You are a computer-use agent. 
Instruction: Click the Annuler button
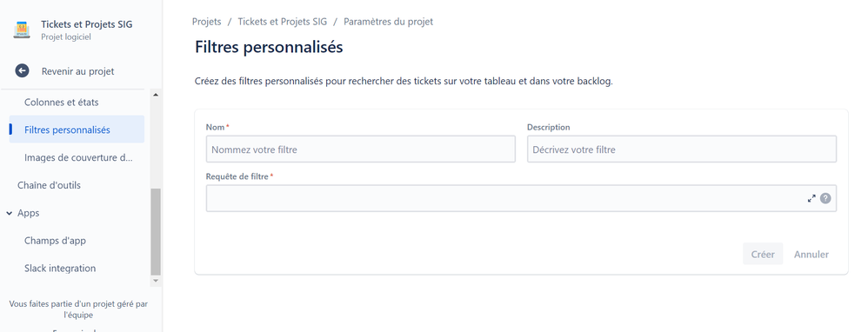811,254
